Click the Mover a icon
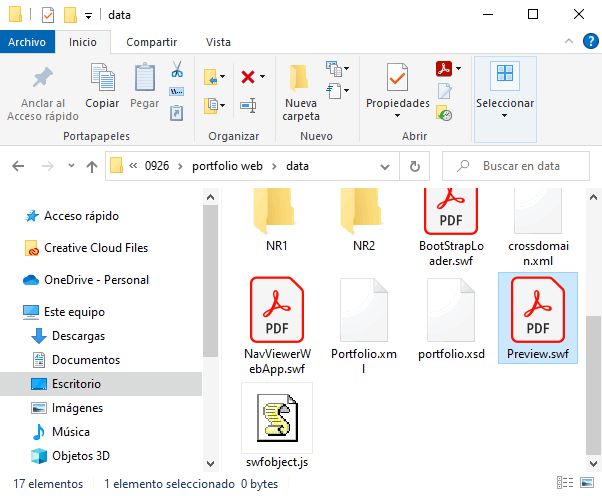 tap(210, 77)
